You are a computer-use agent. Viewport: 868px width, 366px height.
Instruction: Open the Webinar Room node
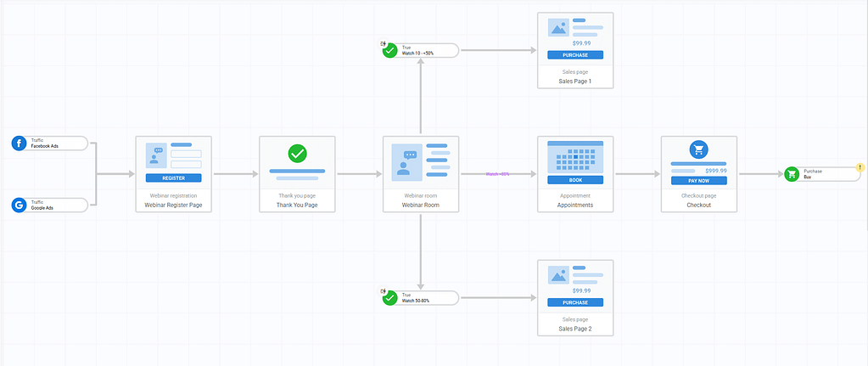(421, 174)
